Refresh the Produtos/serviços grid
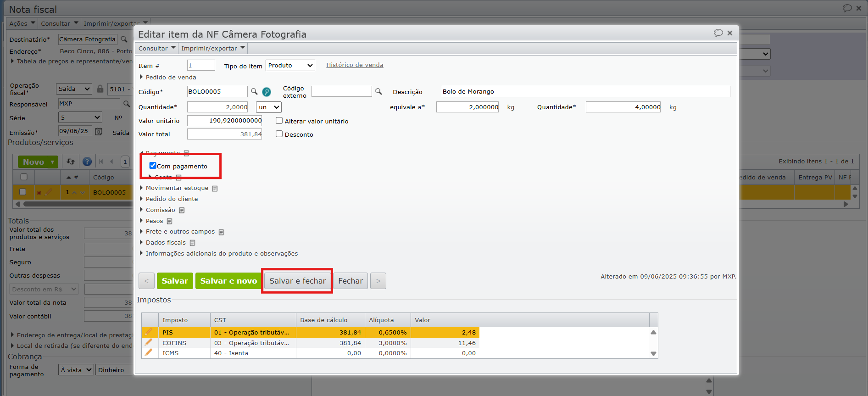Viewport: 868px width, 396px height. [x=71, y=162]
